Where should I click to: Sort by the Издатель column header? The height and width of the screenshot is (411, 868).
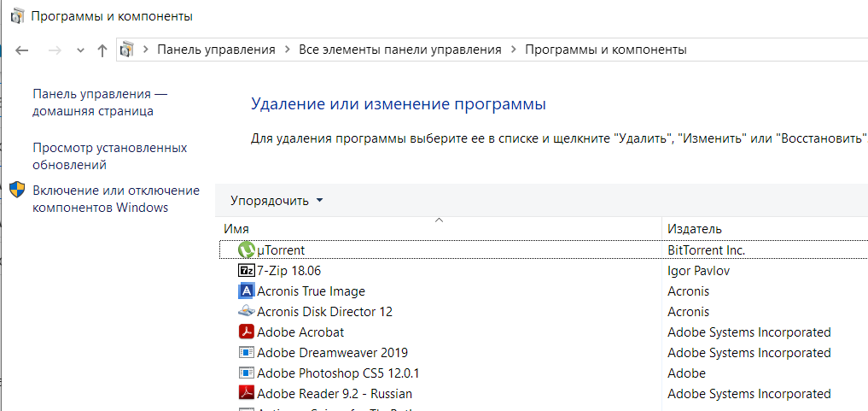point(694,229)
